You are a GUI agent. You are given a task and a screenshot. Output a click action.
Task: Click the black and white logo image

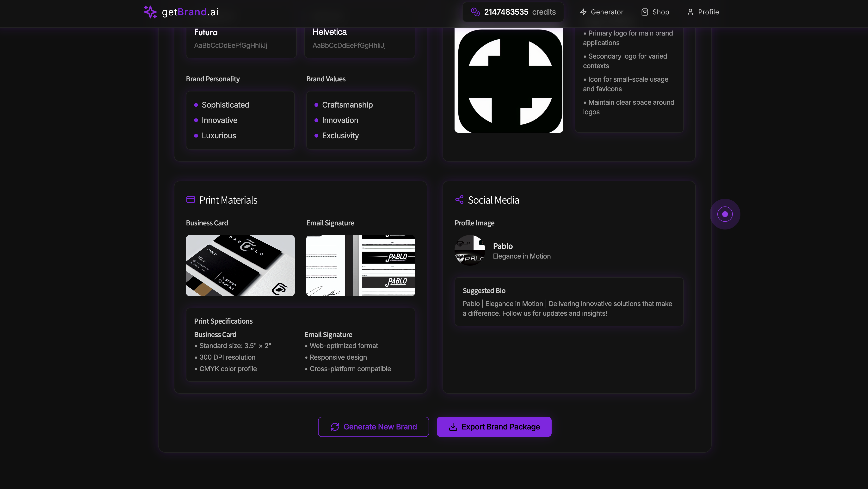click(509, 81)
